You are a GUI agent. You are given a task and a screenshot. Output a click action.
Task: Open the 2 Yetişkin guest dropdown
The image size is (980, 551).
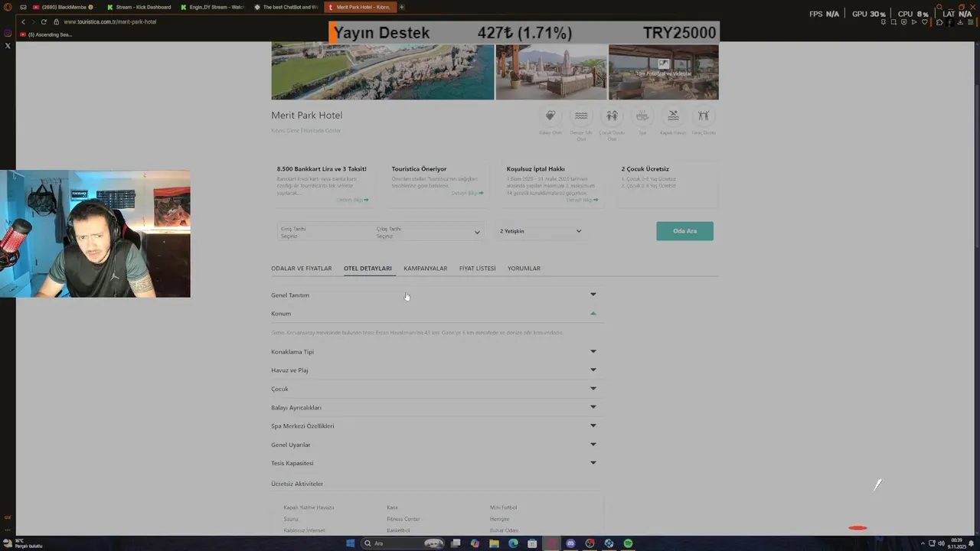click(541, 231)
